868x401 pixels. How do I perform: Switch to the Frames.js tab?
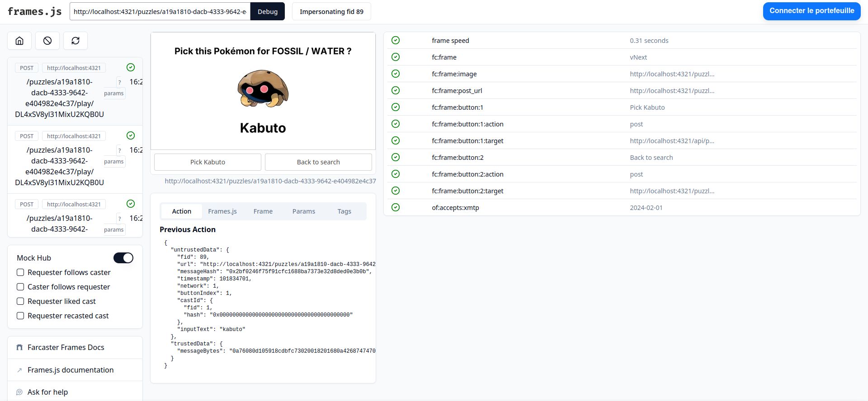pyautogui.click(x=222, y=211)
